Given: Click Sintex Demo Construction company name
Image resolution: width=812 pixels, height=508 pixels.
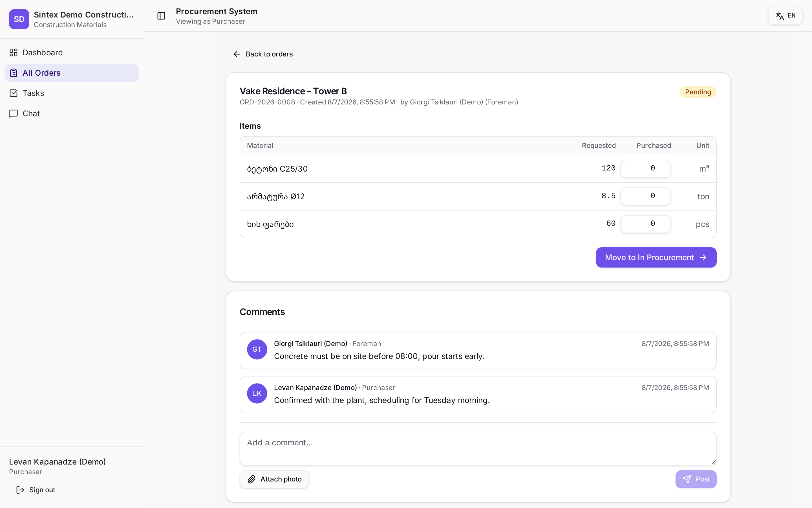Looking at the screenshot, I should (x=84, y=15).
